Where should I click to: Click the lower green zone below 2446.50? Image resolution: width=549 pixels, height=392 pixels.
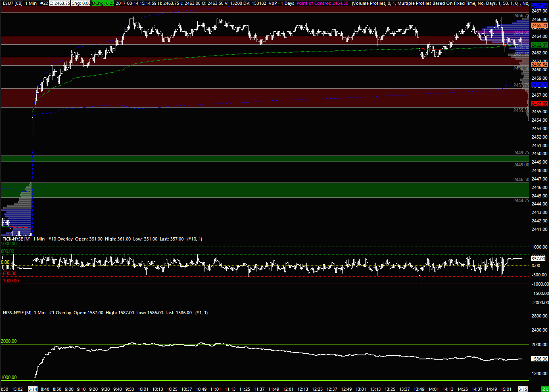[265, 190]
